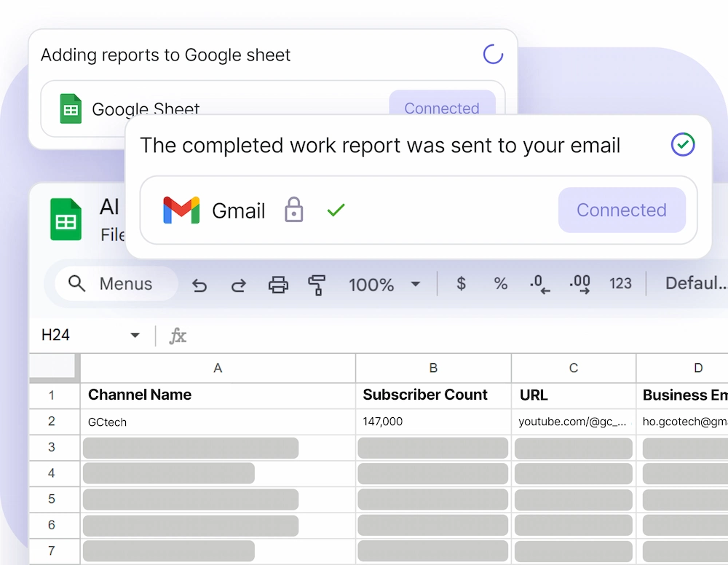This screenshot has width=728, height=565.
Task: Click the Google Sheet Connected button
Action: tap(442, 103)
